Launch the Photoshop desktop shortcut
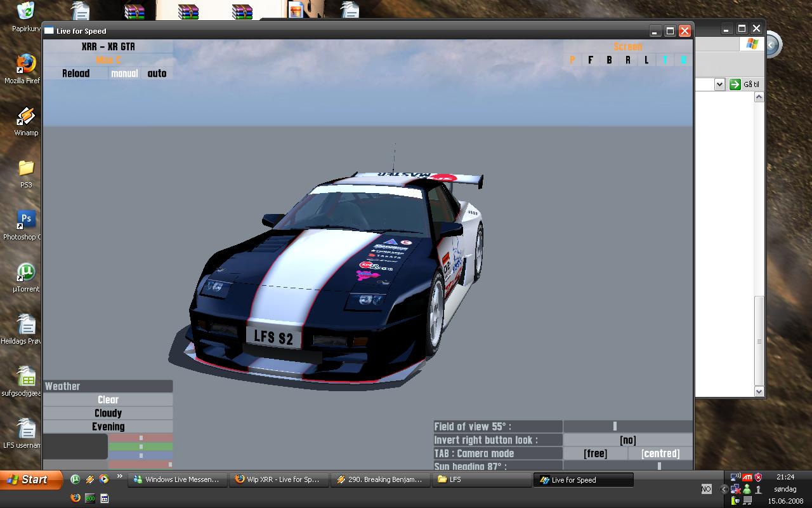This screenshot has width=812, height=508. click(x=26, y=220)
